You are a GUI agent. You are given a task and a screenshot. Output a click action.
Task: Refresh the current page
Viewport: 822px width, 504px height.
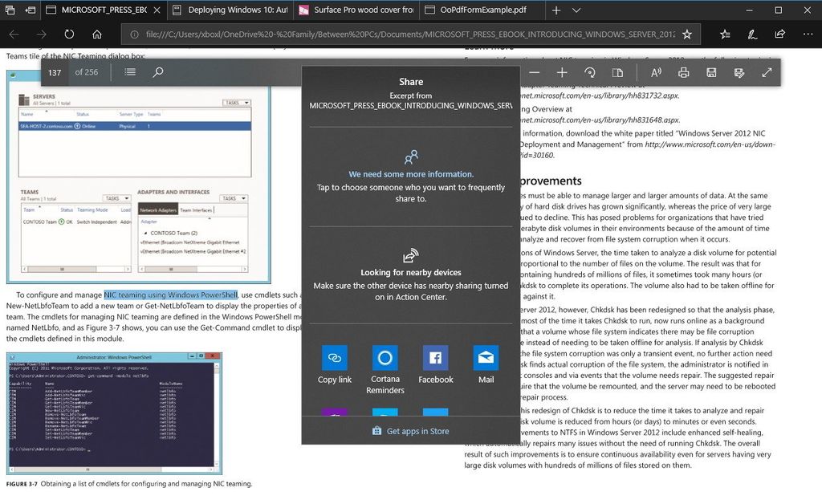pos(69,35)
